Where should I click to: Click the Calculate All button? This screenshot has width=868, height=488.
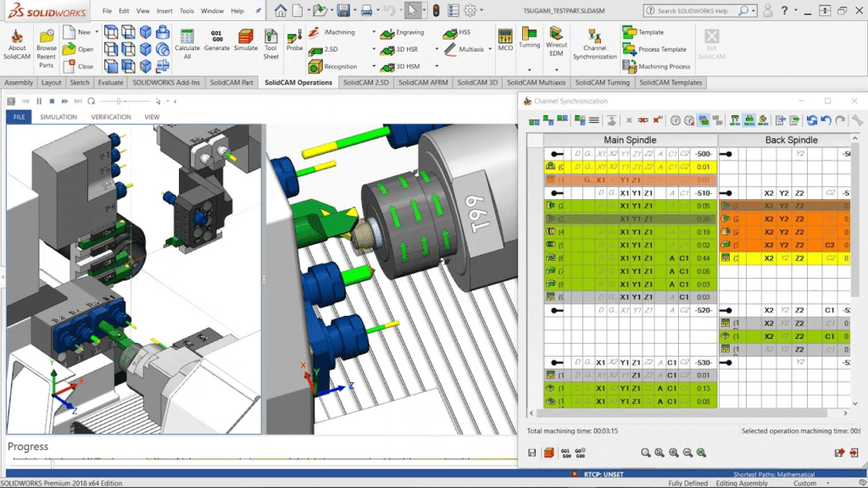(x=187, y=37)
